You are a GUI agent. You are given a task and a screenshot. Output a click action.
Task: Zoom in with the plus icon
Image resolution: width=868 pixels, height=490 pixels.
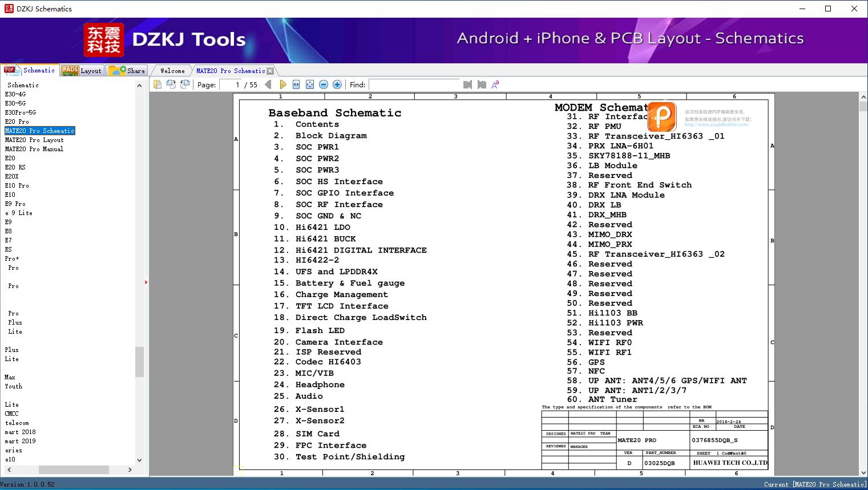click(x=337, y=84)
